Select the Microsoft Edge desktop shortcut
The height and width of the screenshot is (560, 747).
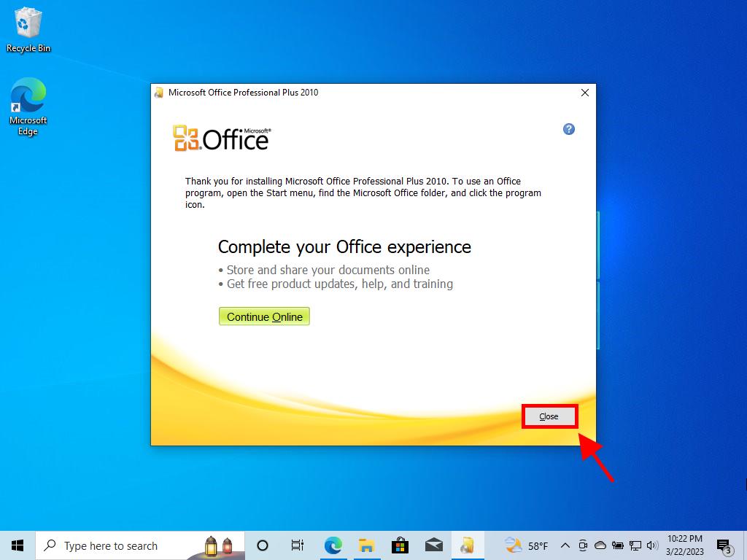28,107
